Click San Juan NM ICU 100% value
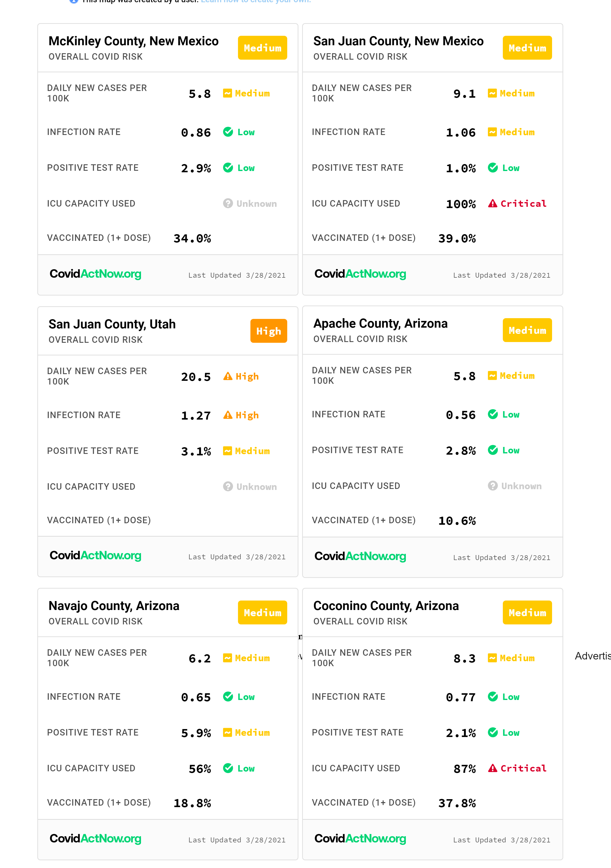Image resolution: width=611 pixels, height=868 pixels. point(460,204)
